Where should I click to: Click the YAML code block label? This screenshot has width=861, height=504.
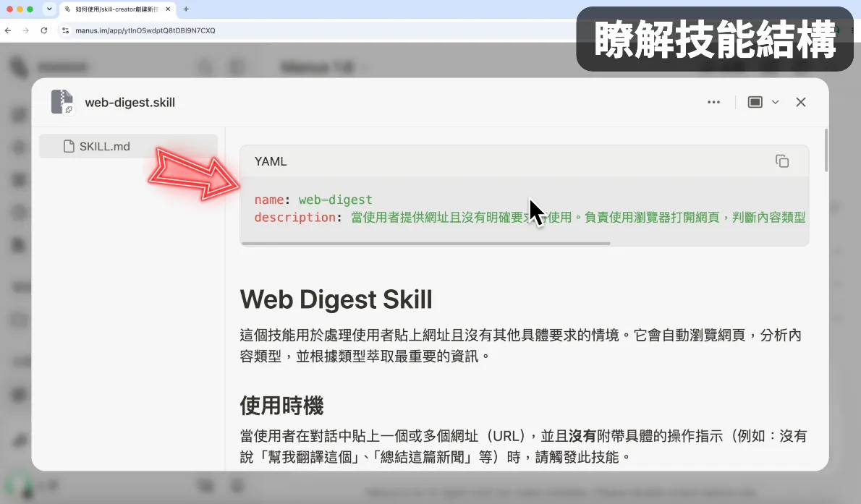[x=271, y=161]
